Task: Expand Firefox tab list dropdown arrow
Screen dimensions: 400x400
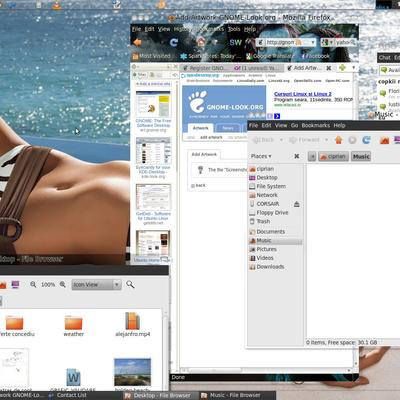Action: click(353, 68)
